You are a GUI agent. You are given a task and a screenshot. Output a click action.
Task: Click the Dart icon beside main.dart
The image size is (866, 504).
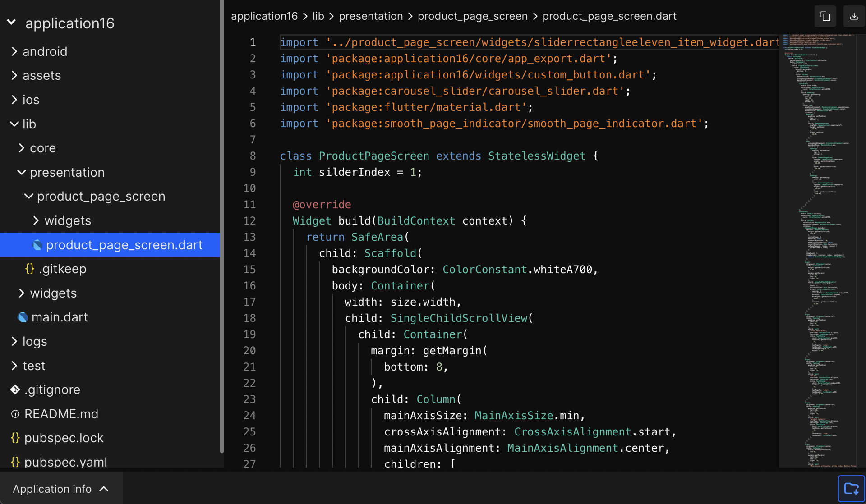(23, 317)
